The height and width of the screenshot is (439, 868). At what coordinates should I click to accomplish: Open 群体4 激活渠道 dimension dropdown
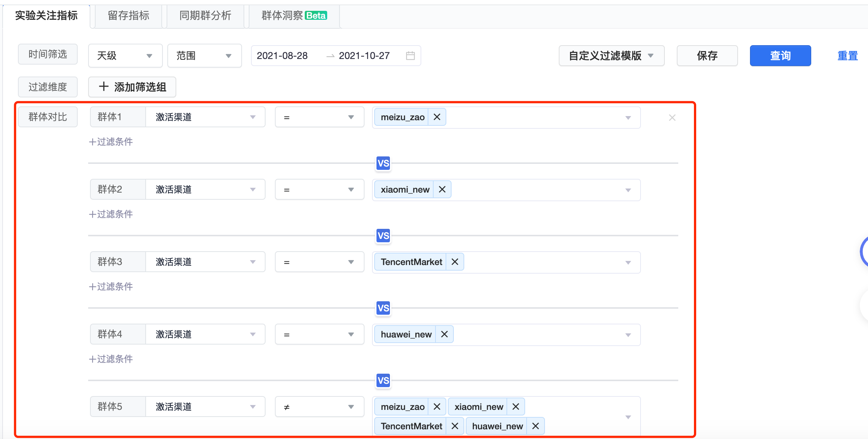tap(205, 334)
